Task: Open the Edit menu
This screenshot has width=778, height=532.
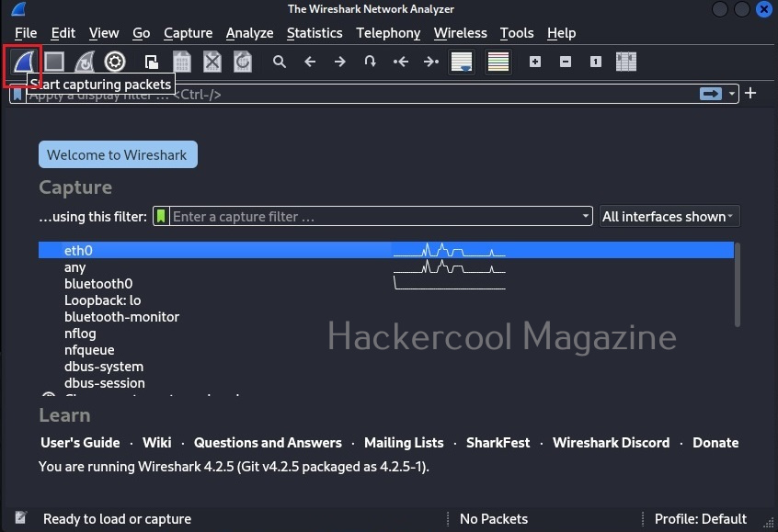Action: coord(63,33)
